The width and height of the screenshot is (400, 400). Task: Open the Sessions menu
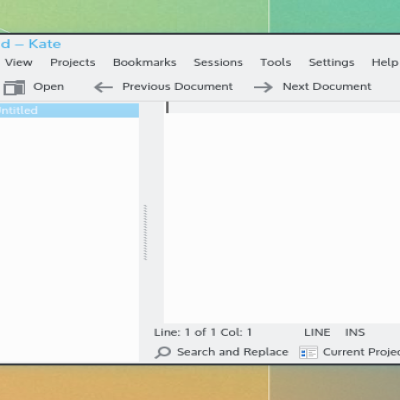[218, 62]
